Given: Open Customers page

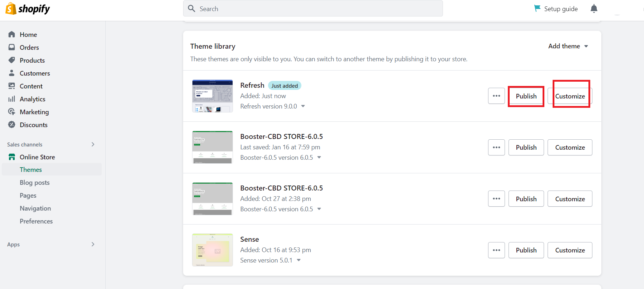Looking at the screenshot, I should pos(35,73).
